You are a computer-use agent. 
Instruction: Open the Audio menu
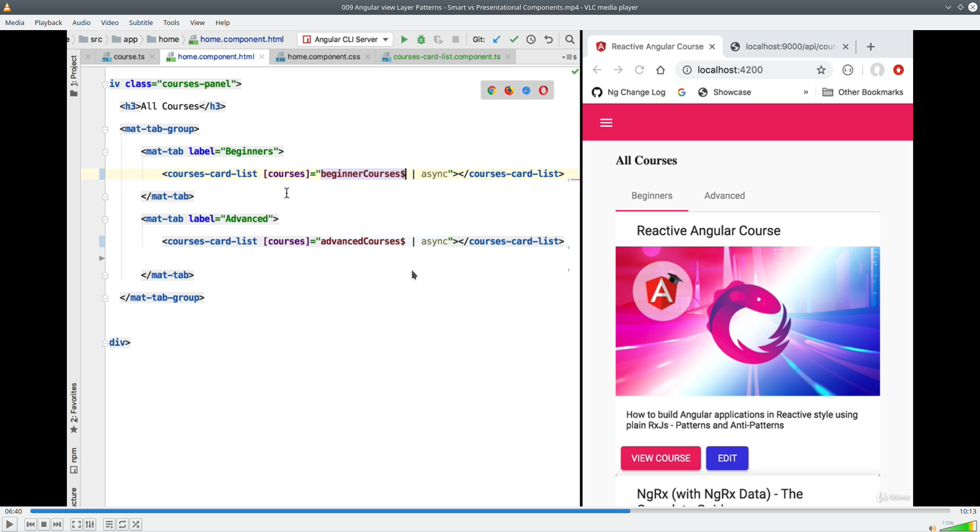pos(81,22)
